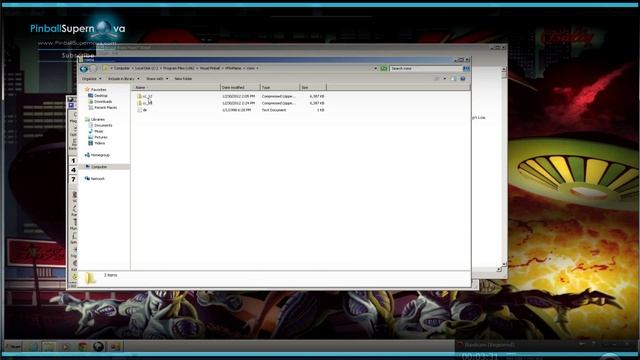Sort by the Name column header
The image size is (640, 360).
coord(176,87)
